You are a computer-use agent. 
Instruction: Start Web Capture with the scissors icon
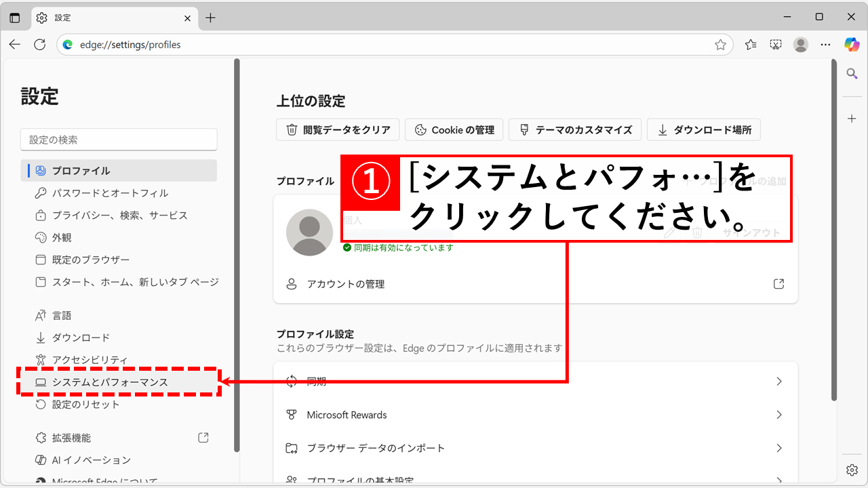(x=775, y=44)
